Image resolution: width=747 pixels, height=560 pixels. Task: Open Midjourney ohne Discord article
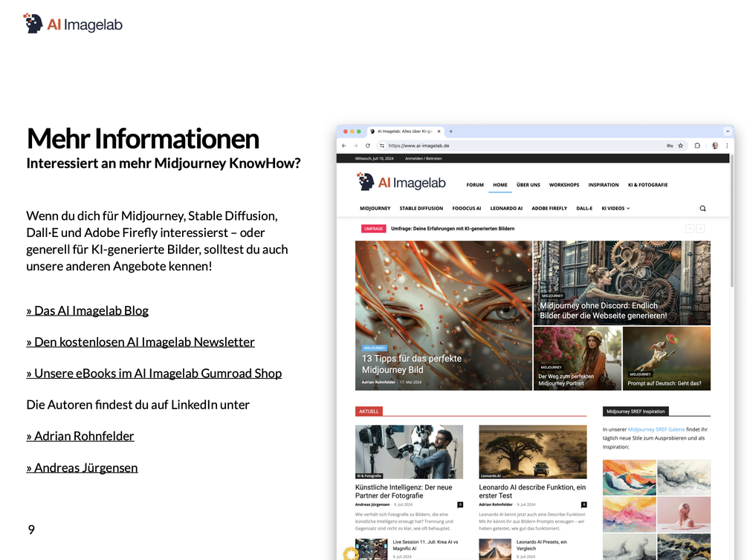pyautogui.click(x=603, y=310)
